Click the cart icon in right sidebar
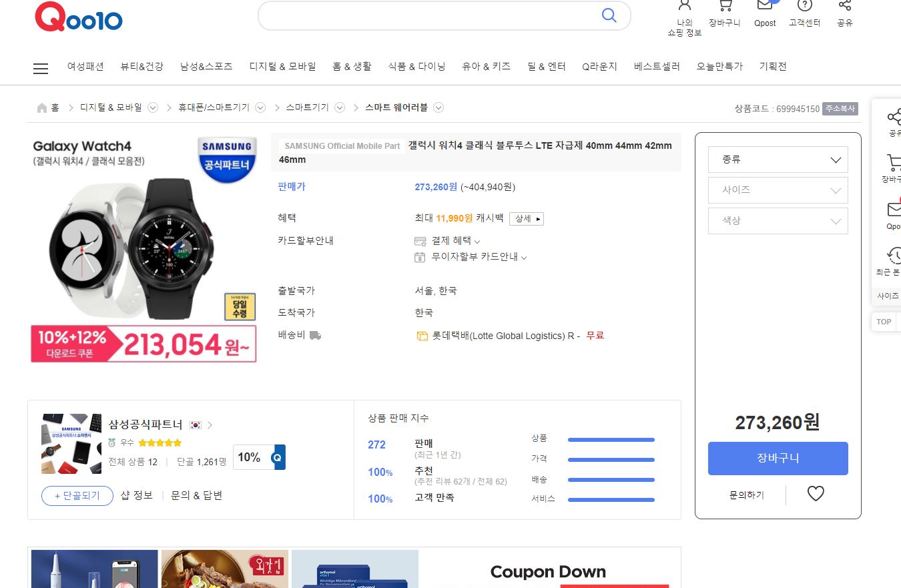Image resolution: width=901 pixels, height=588 pixels. pos(894,162)
